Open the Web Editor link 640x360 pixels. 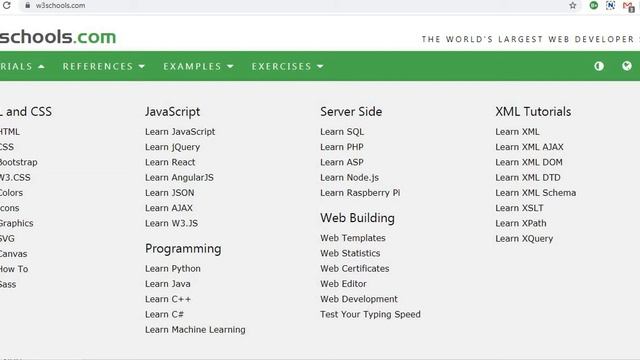(x=343, y=284)
